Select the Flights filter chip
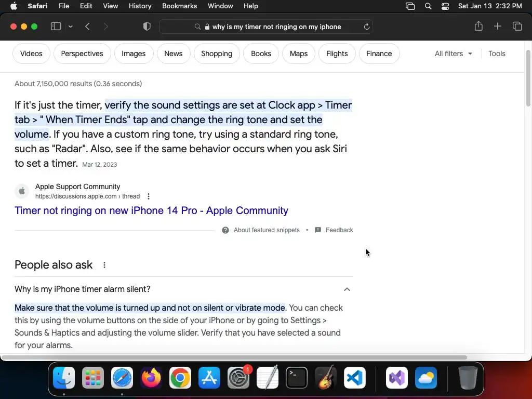This screenshot has height=399, width=532. (337, 54)
